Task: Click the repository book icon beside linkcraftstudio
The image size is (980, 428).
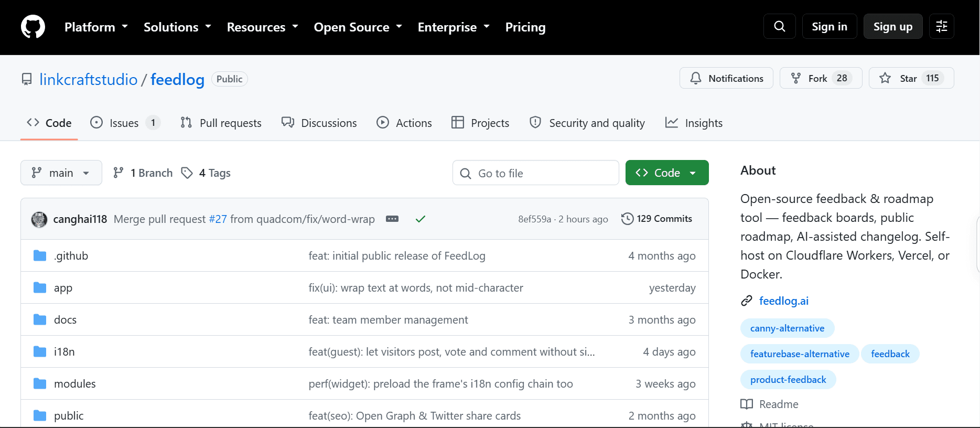Action: click(27, 79)
